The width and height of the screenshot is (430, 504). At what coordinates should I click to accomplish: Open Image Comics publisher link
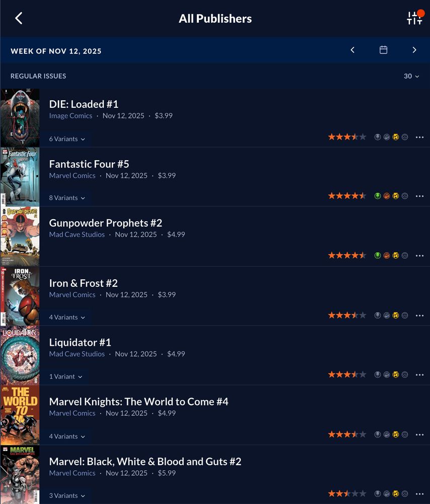[x=70, y=116]
